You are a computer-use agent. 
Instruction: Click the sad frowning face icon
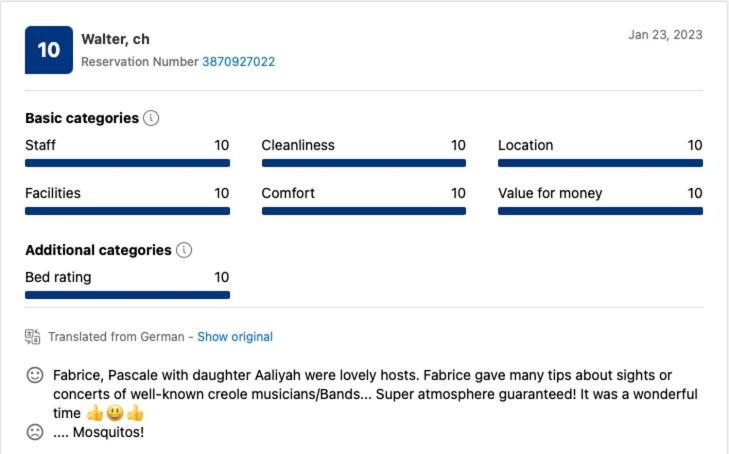[35, 432]
